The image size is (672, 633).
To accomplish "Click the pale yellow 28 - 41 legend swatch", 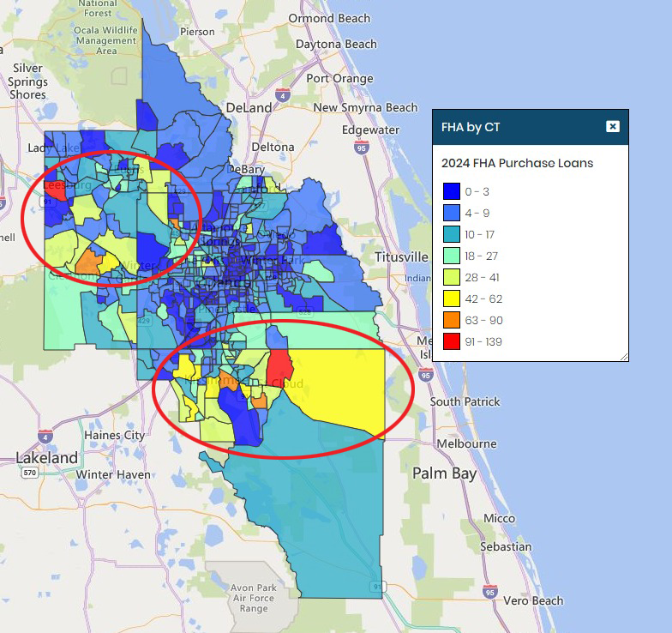I will point(451,277).
